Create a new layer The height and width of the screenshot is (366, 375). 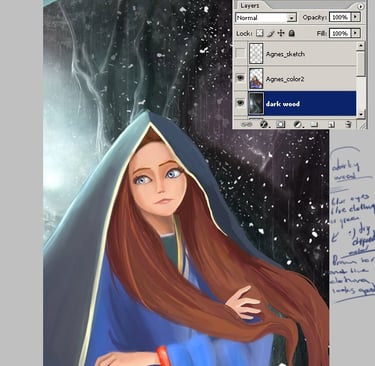[331, 125]
